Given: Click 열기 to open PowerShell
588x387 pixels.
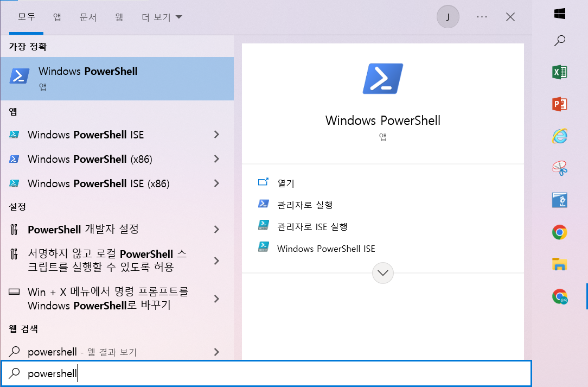Looking at the screenshot, I should pos(286,183).
